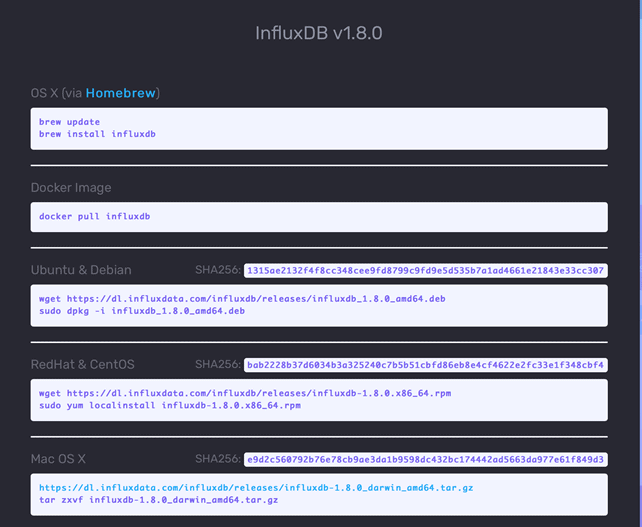The image size is (642, 527).
Task: Click the wget influxdb_1.8.0_amd64.deb command
Action: tap(242, 299)
